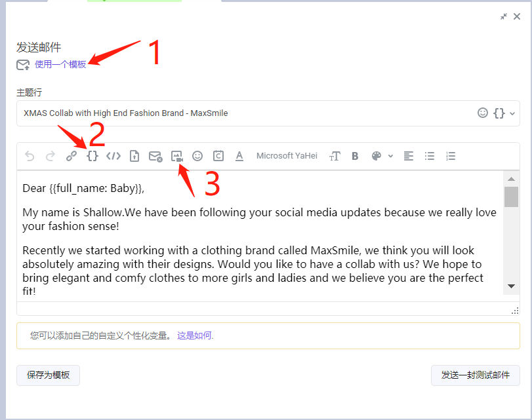
Task: Collapse the dialog with shrink arrows icon
Action: 504,16
